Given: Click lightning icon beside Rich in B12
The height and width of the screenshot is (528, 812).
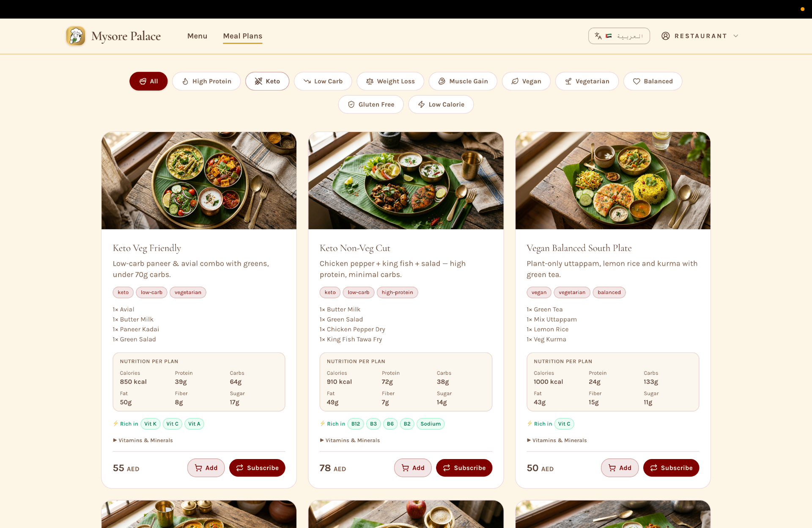Looking at the screenshot, I should (x=322, y=423).
